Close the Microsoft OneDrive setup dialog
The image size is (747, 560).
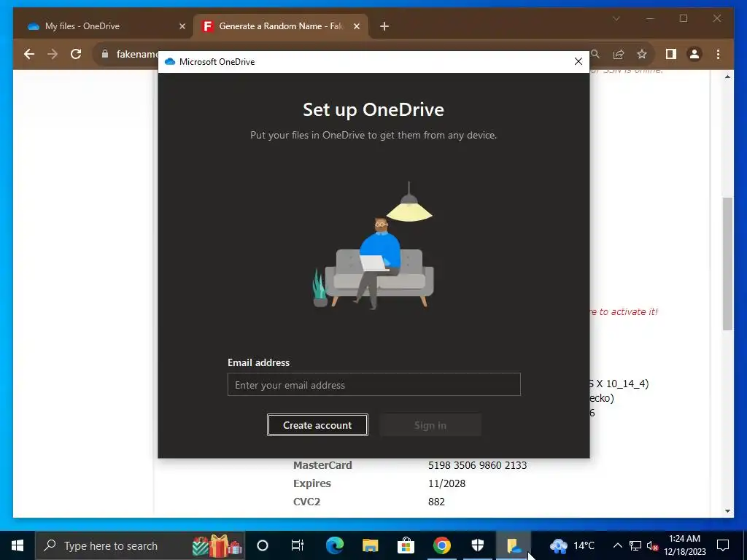(578, 61)
